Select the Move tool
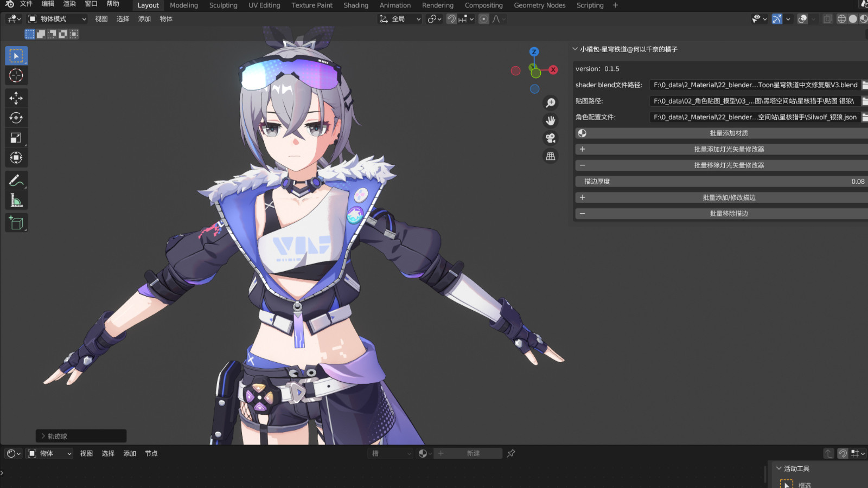The width and height of the screenshot is (868, 488). [16, 98]
